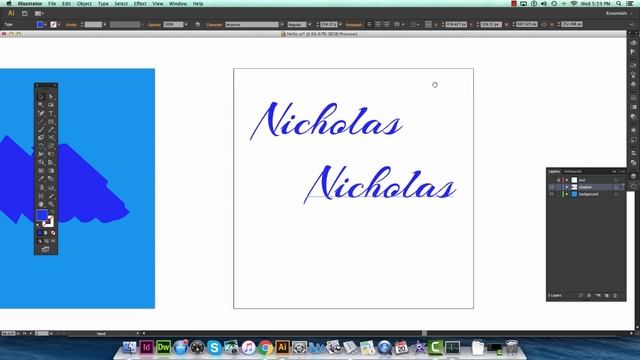Open the Effect menu

[140, 4]
